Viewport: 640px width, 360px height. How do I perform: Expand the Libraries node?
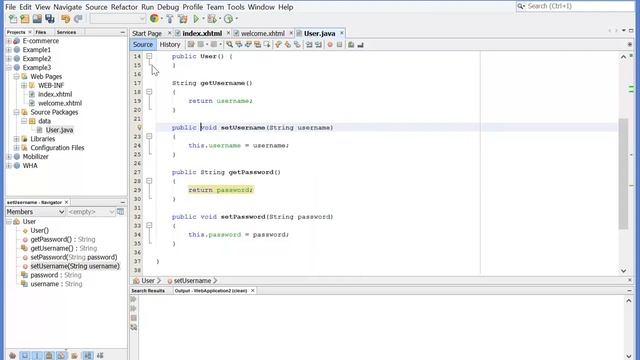(16, 139)
